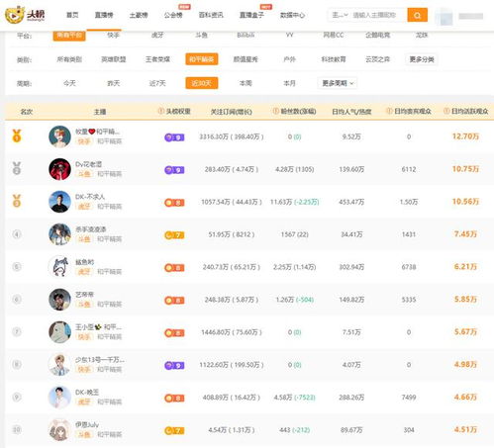Select the 王者荣耀 category filter

click(x=157, y=59)
